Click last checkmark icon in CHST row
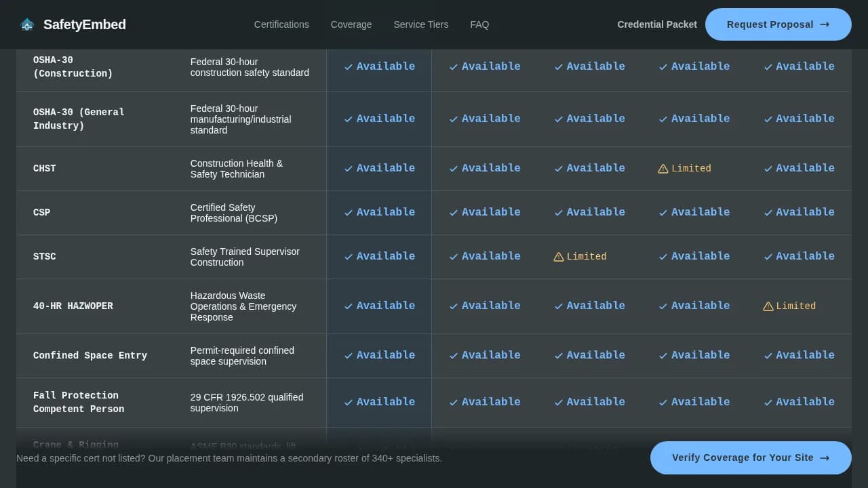 768,168
